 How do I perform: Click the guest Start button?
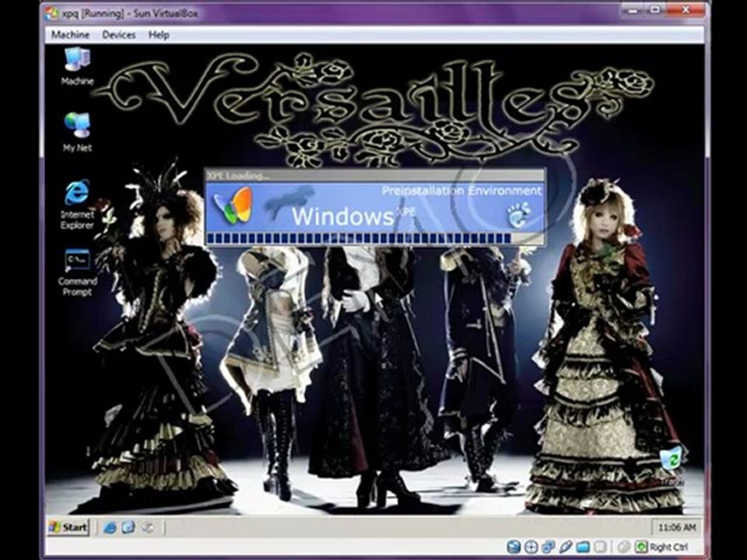(x=68, y=527)
